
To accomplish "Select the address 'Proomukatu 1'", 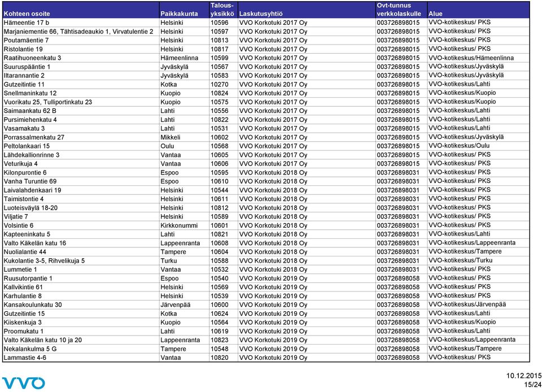I will click(x=24, y=332).
